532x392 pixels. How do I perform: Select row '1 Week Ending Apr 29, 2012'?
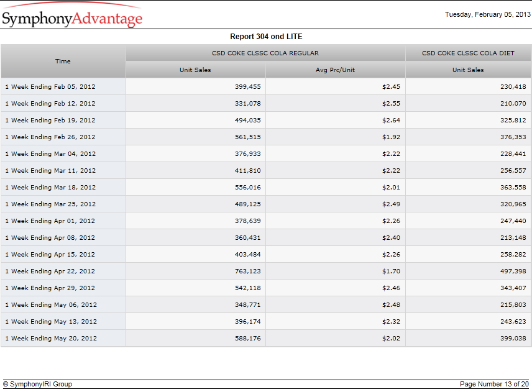coord(265,288)
